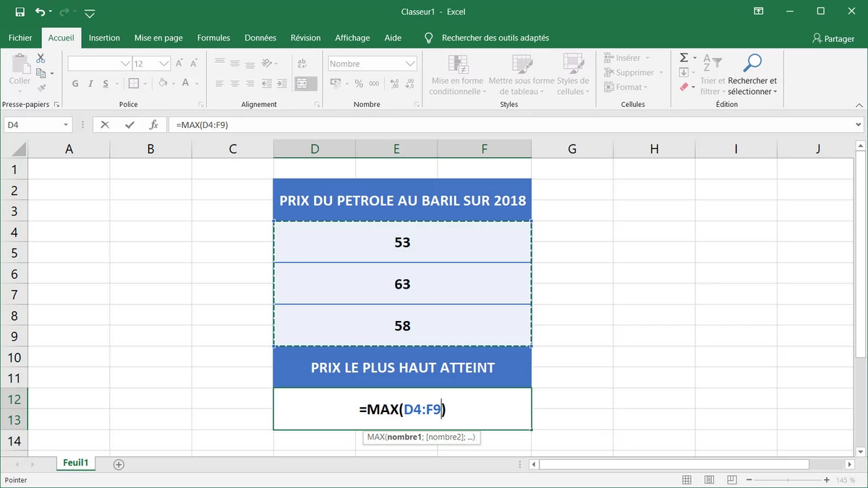Screen dimensions: 868x488
Task: Open Styles de cellules gallery
Action: tap(573, 74)
